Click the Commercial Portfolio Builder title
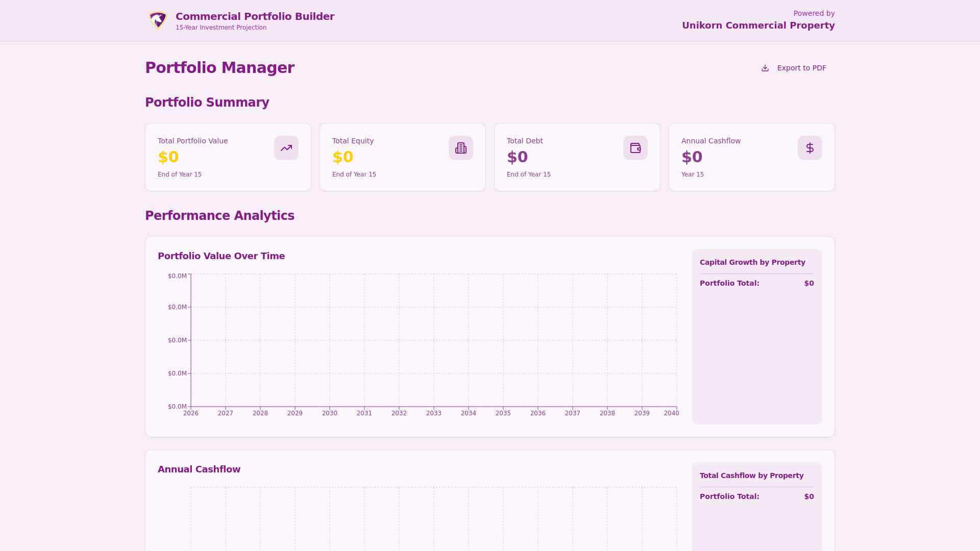 [x=255, y=16]
